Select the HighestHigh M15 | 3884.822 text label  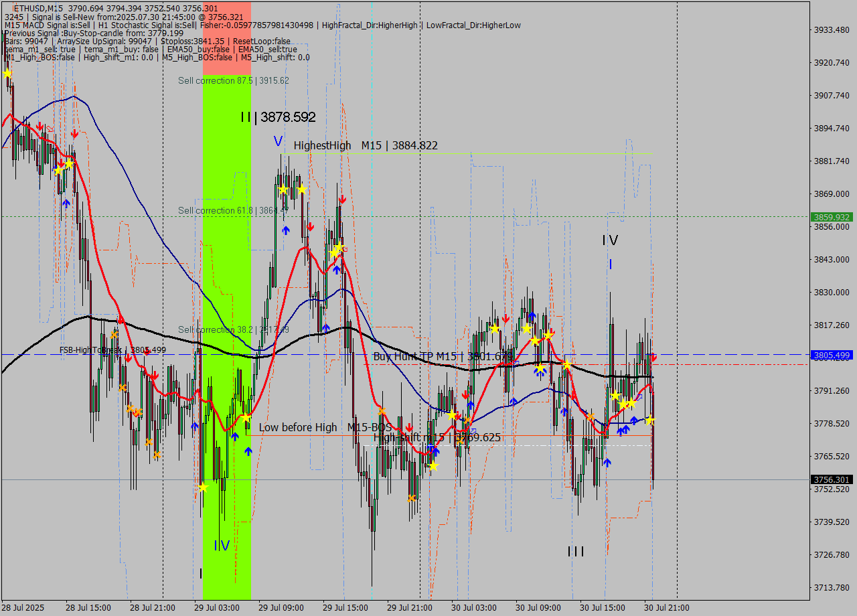click(365, 145)
